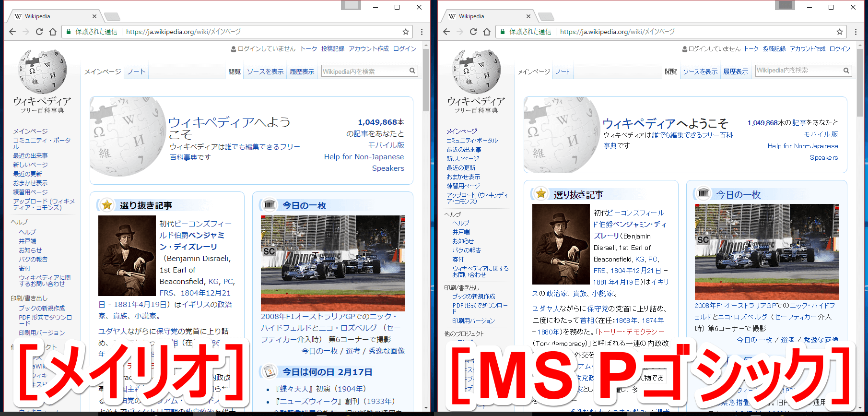The image size is (868, 416).
Task: Minimize the right browser window
Action: click(x=809, y=7)
